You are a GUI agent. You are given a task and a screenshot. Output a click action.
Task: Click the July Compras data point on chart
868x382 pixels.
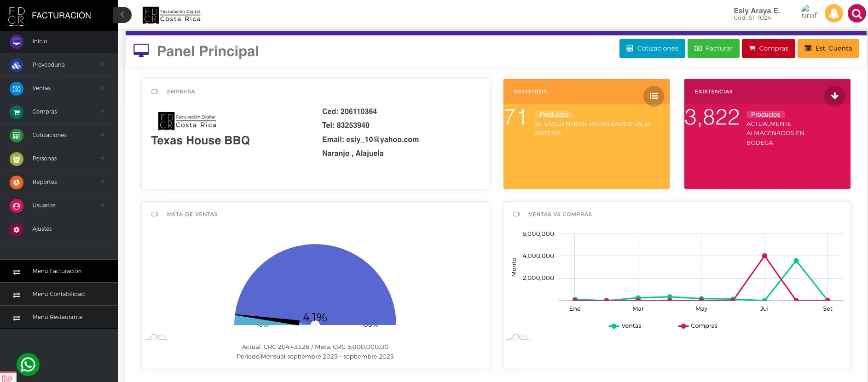764,256
